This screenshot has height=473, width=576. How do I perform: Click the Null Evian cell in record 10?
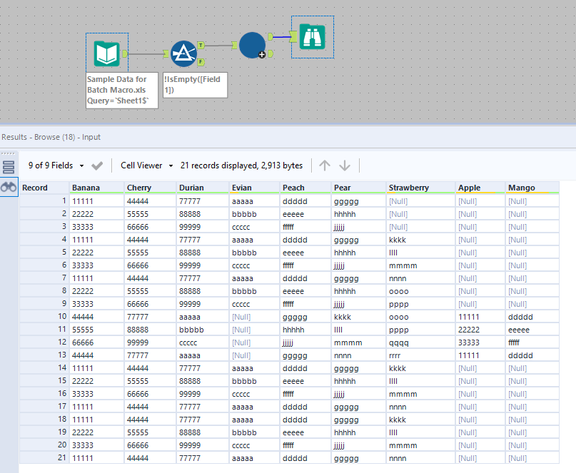pyautogui.click(x=255, y=317)
